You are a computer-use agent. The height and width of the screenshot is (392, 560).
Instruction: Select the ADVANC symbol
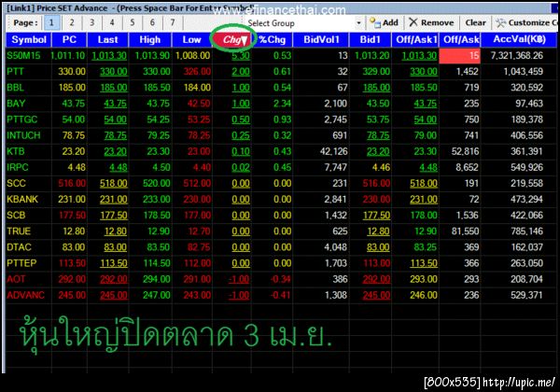point(26,295)
